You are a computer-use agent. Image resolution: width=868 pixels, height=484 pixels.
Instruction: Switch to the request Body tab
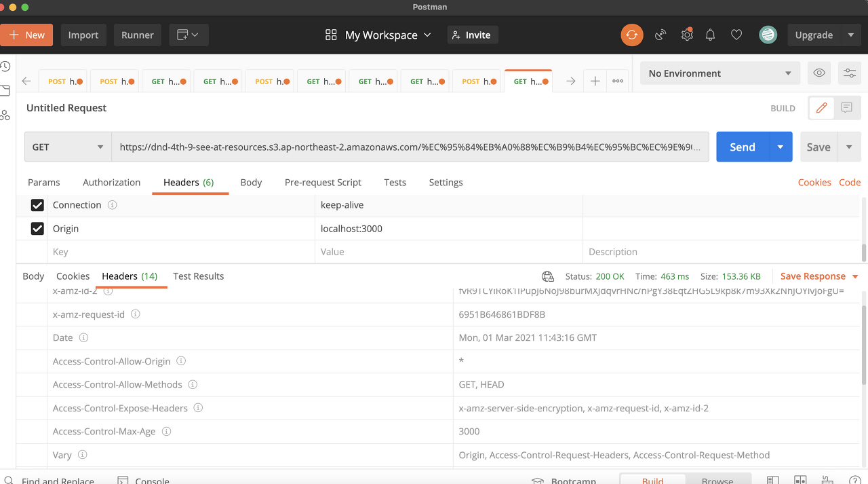[251, 183]
